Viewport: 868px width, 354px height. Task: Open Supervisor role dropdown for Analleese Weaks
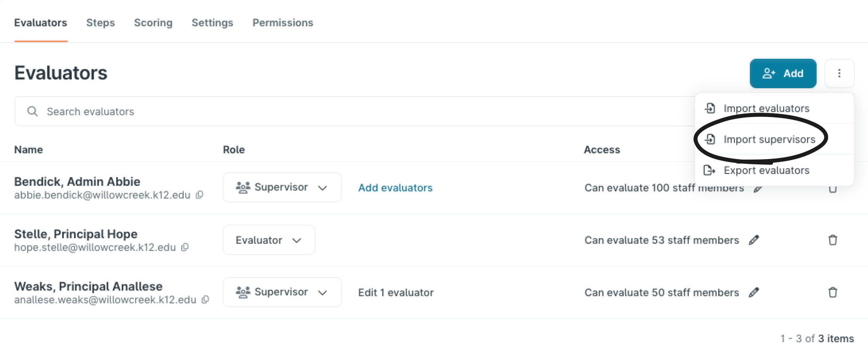point(282,292)
